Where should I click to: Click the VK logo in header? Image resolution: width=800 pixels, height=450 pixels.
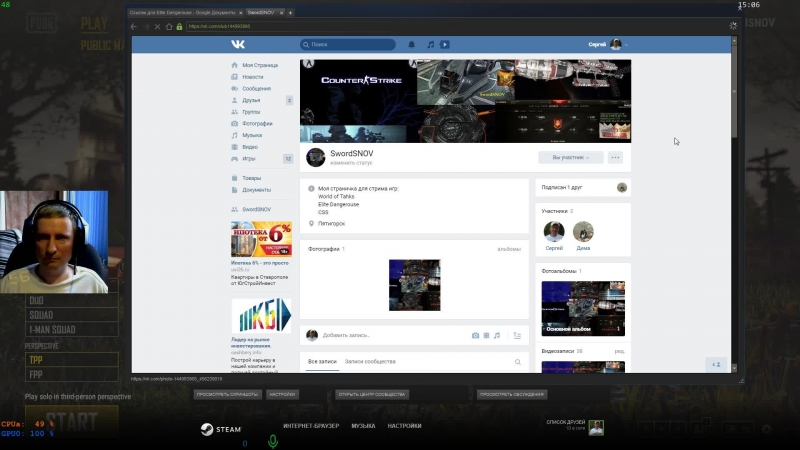click(238, 44)
